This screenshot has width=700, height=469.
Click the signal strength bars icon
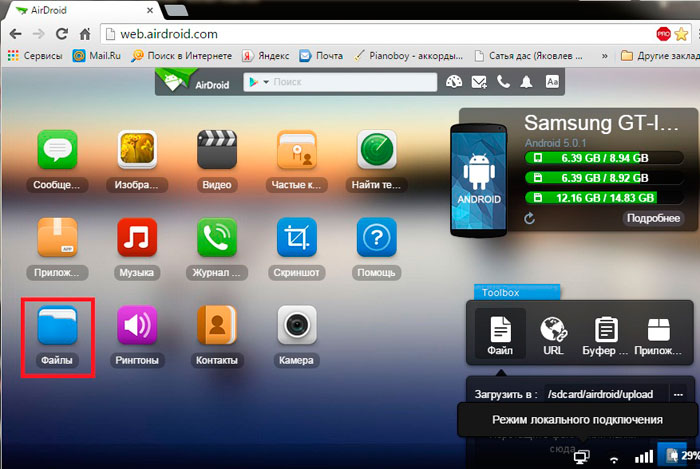644,457
